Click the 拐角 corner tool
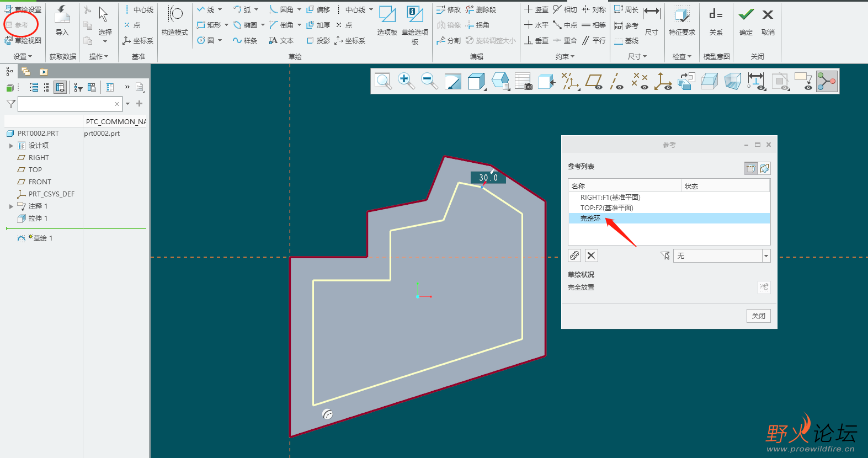Viewport: 868px width, 458px height. click(477, 25)
